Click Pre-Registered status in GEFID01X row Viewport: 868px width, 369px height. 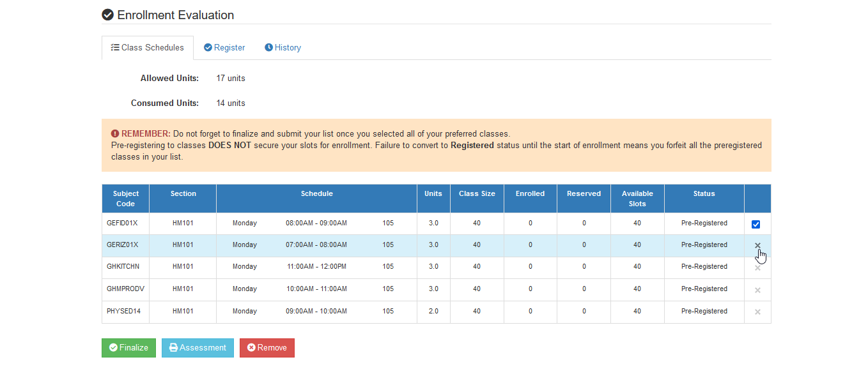click(x=704, y=223)
